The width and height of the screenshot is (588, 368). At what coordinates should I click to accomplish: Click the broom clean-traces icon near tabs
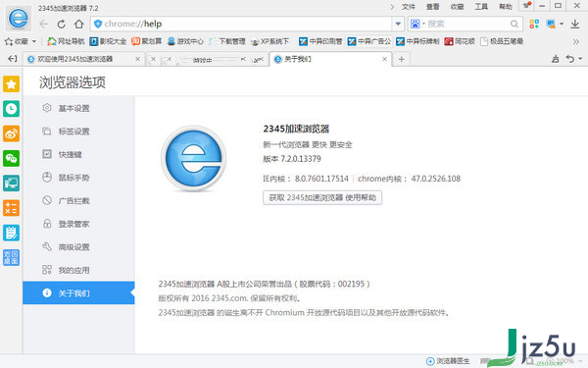pos(556,59)
